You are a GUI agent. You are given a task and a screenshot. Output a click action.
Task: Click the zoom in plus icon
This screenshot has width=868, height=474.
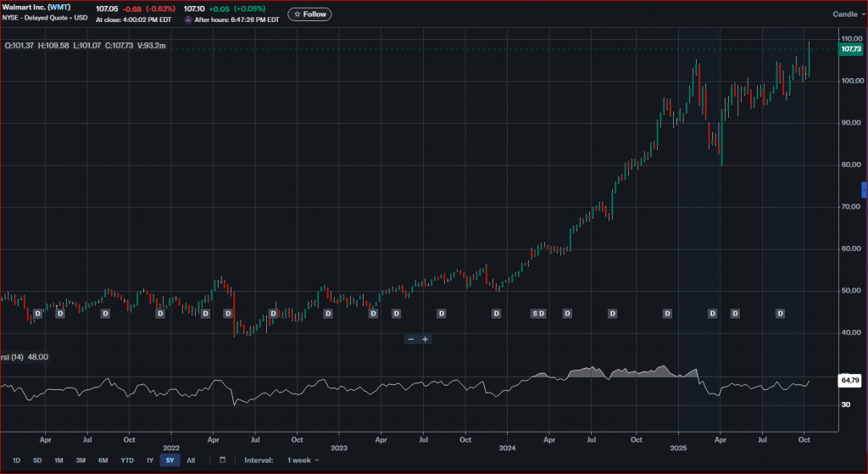click(x=426, y=339)
